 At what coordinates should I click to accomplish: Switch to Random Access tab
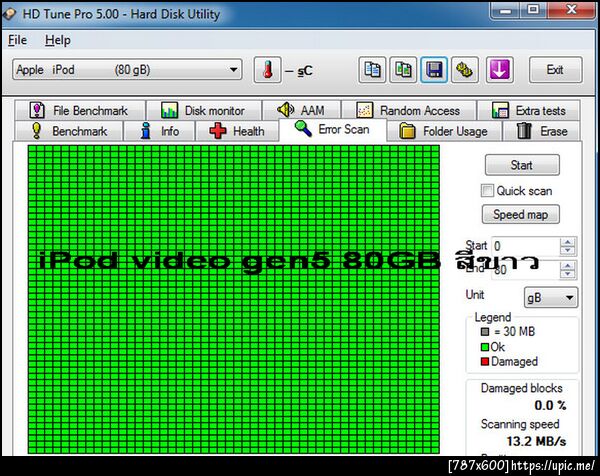[x=409, y=111]
